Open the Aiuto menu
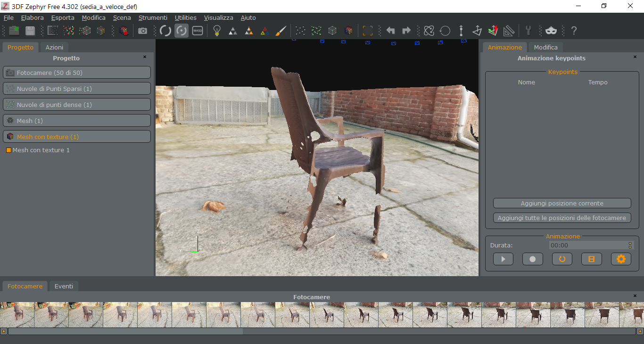Image resolution: width=644 pixels, height=344 pixels. (x=248, y=17)
